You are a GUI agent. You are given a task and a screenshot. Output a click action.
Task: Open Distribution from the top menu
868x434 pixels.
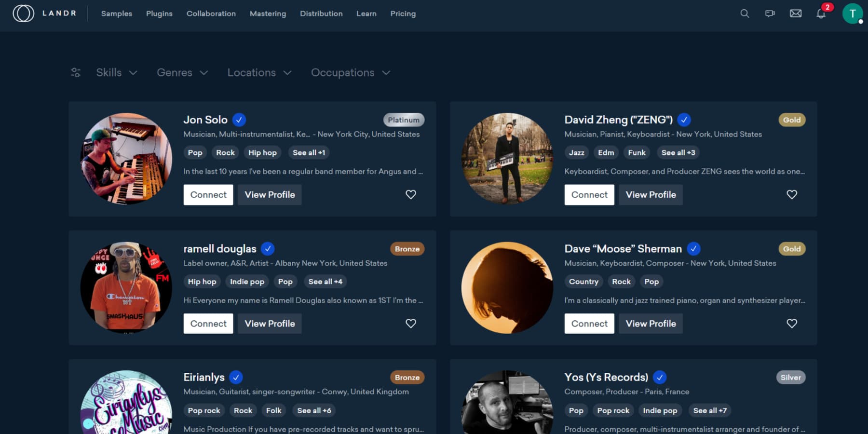[321, 14]
